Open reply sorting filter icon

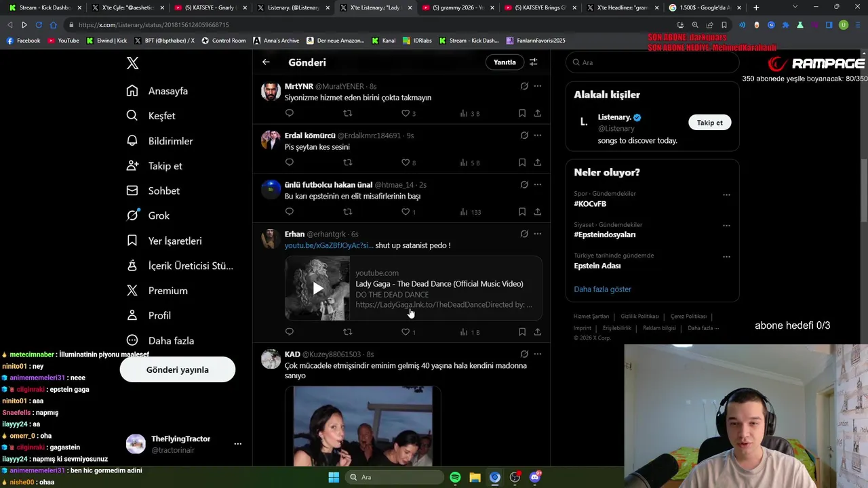[x=534, y=62]
